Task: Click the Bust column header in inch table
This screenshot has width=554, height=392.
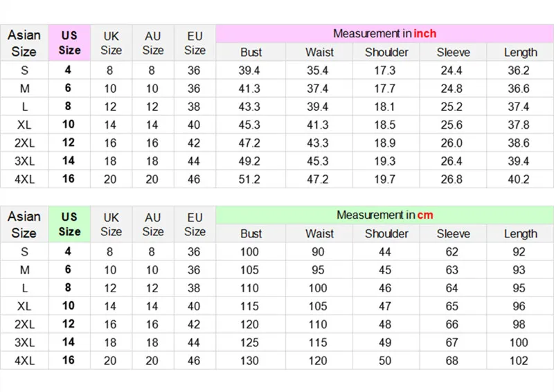Action: point(251,53)
